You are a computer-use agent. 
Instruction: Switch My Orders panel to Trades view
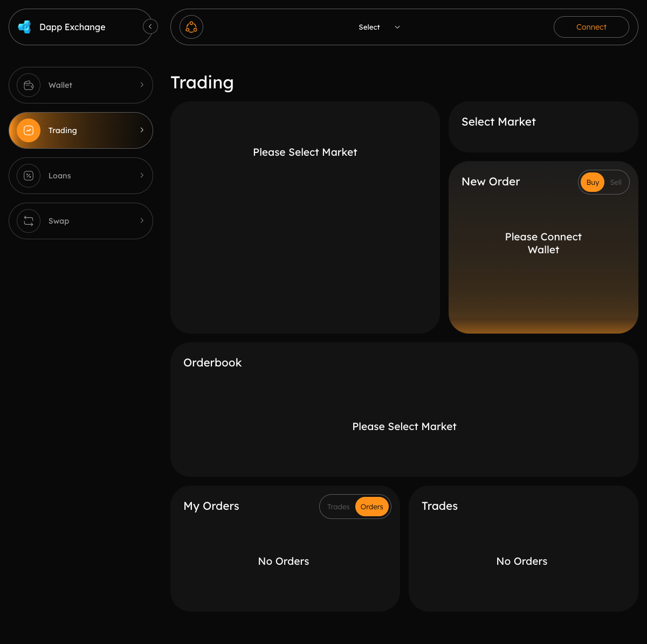(x=339, y=507)
